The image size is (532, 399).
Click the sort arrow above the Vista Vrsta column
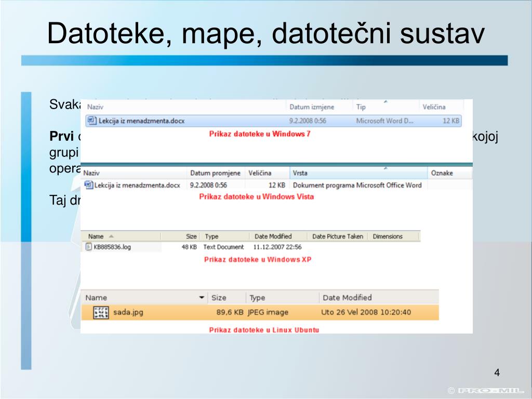(385, 168)
